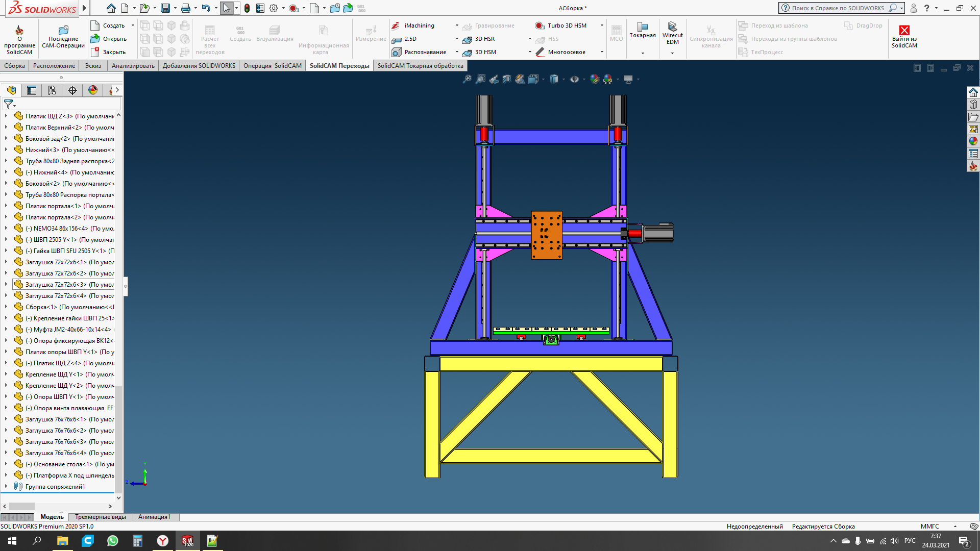Expand the Сборка<1> tree node
The image size is (980, 551).
tap(6, 307)
